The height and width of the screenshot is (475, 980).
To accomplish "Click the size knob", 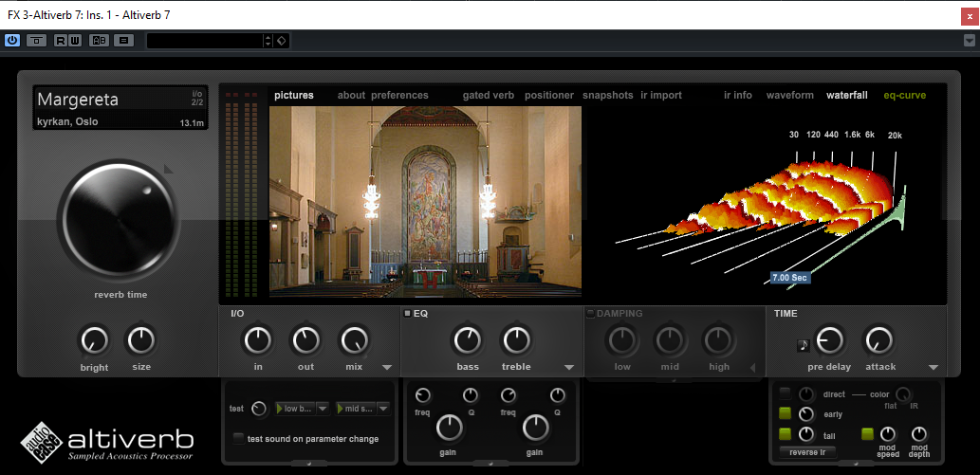I will coord(141,340).
